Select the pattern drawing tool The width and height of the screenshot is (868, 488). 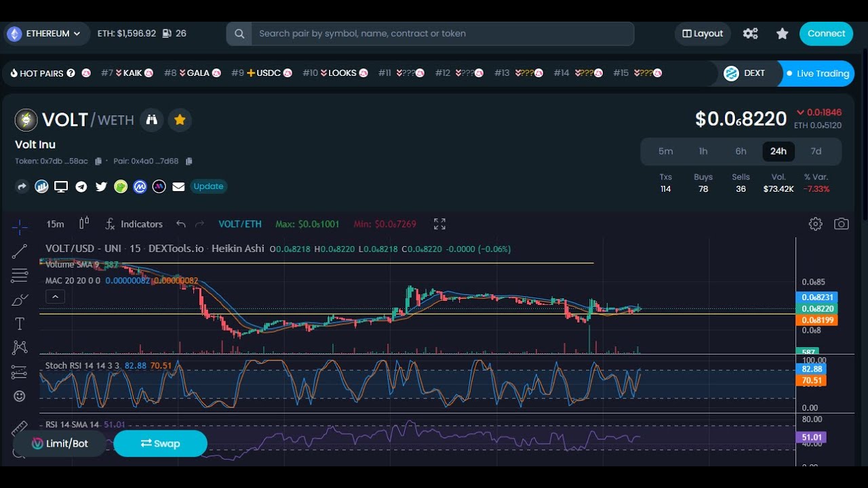click(20, 348)
